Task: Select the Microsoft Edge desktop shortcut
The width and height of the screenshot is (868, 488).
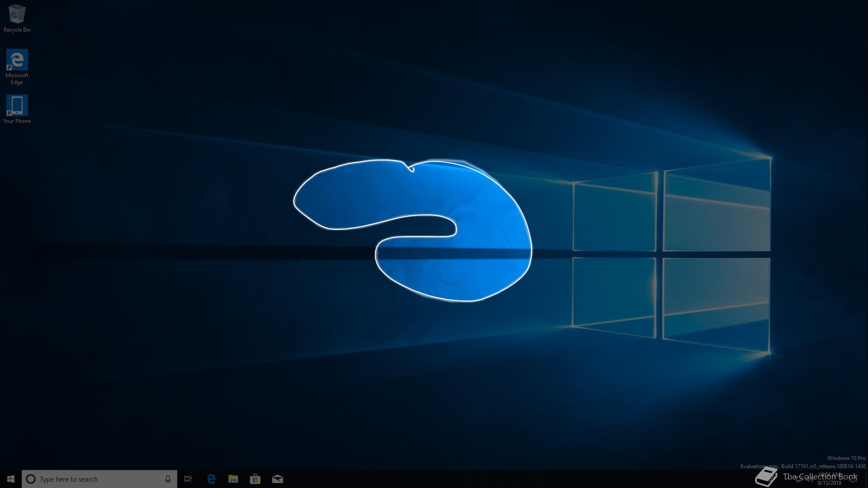Action: [x=17, y=67]
